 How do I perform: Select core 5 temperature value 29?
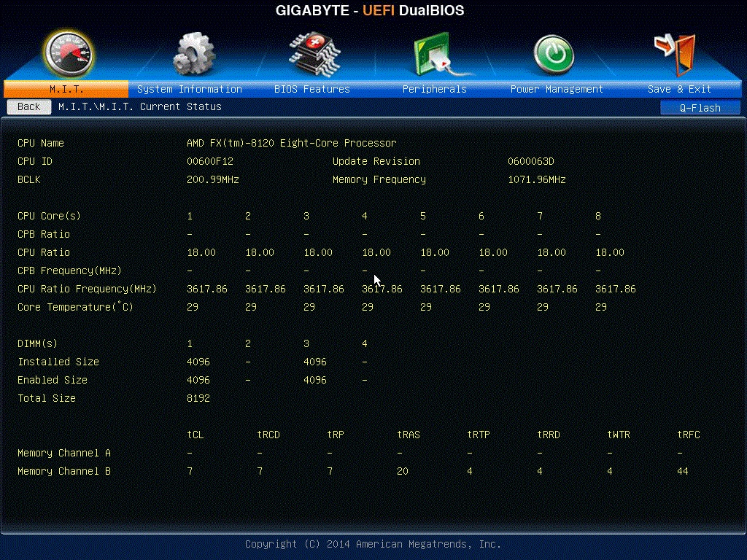pyautogui.click(x=426, y=307)
